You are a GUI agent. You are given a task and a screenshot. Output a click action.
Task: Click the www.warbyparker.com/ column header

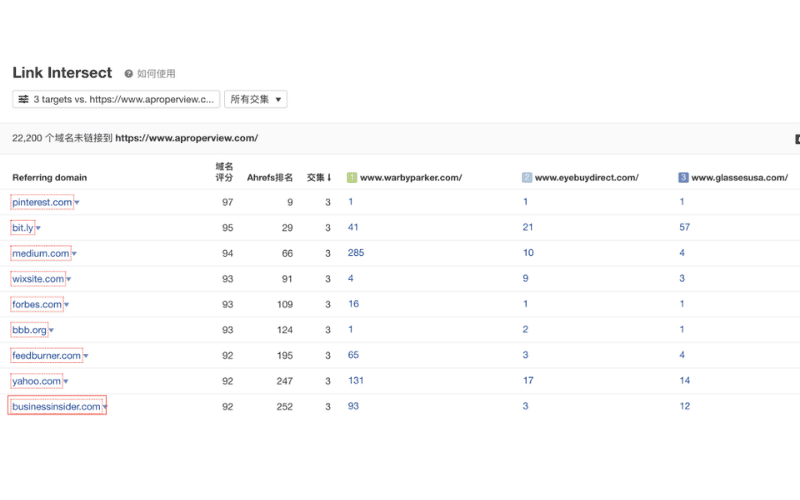point(411,178)
